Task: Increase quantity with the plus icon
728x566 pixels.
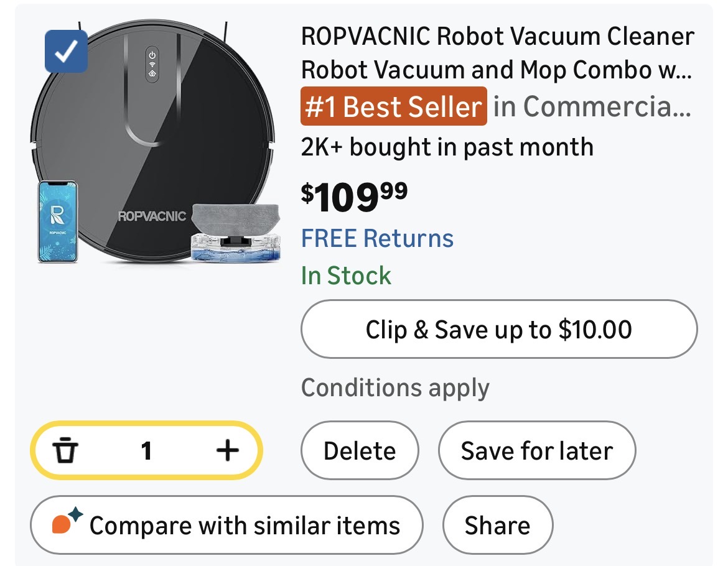Action: click(227, 450)
